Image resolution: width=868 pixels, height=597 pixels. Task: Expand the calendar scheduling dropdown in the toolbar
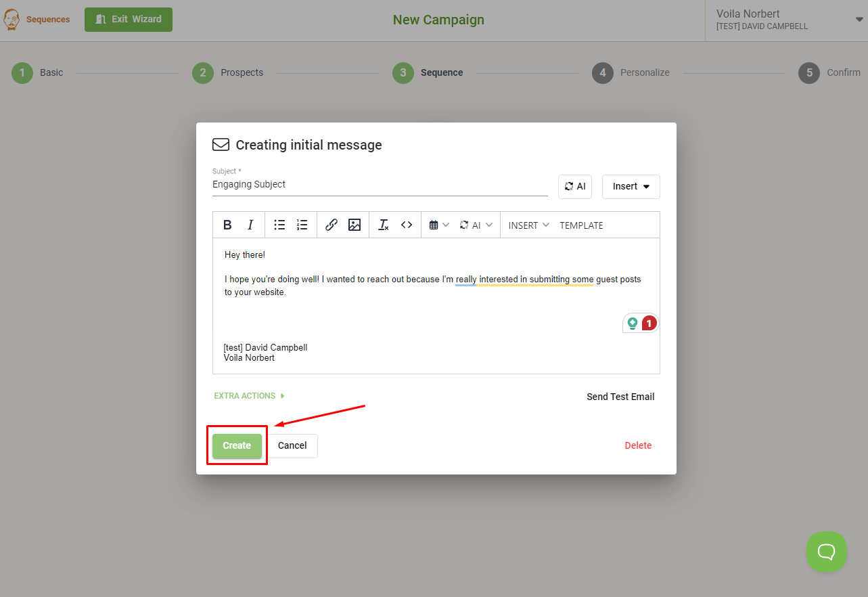pos(438,224)
